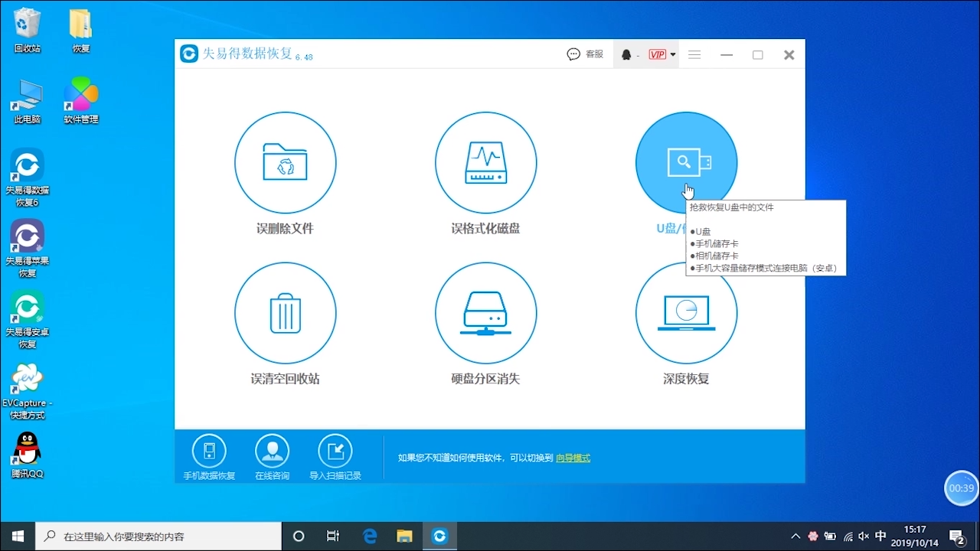Click the app logo in title bar
This screenshot has width=980, height=551.
[189, 54]
